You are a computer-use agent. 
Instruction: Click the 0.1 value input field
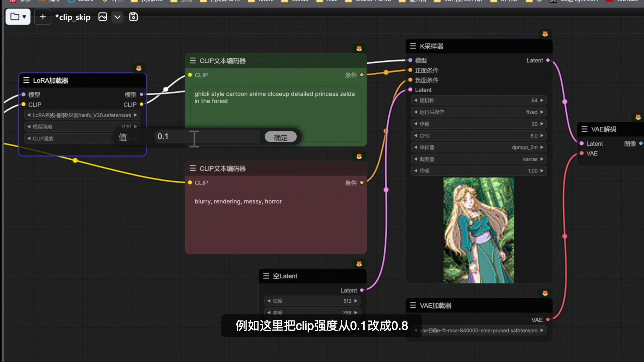[x=207, y=137]
